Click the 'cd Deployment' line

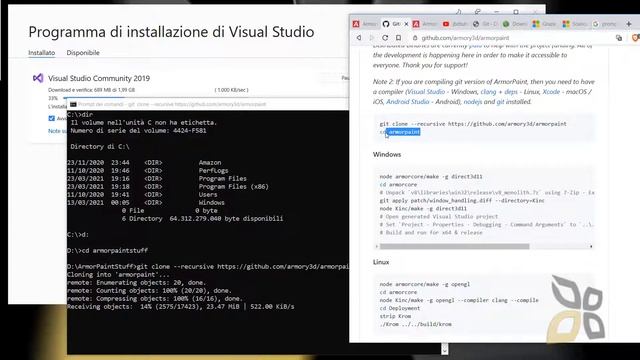(400, 308)
